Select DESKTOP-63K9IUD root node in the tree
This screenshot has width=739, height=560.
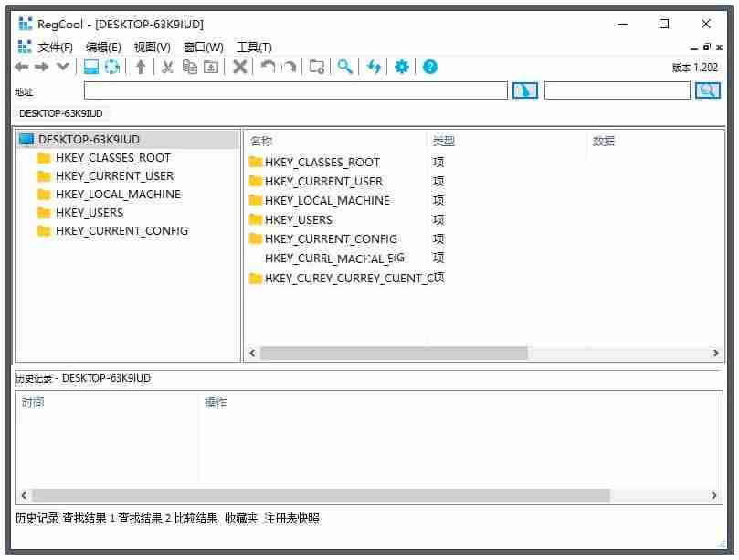[90, 140]
